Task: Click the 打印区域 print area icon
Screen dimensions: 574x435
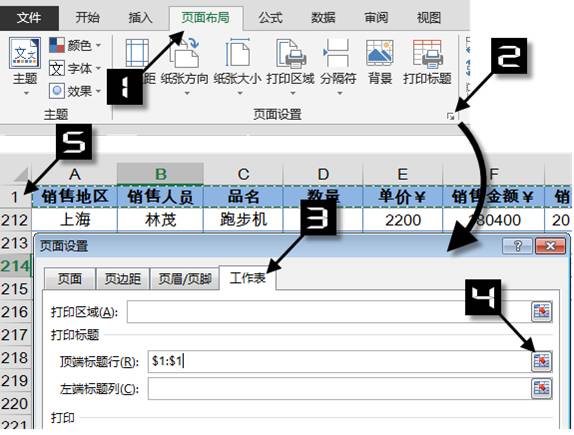Action: pyautogui.click(x=291, y=53)
